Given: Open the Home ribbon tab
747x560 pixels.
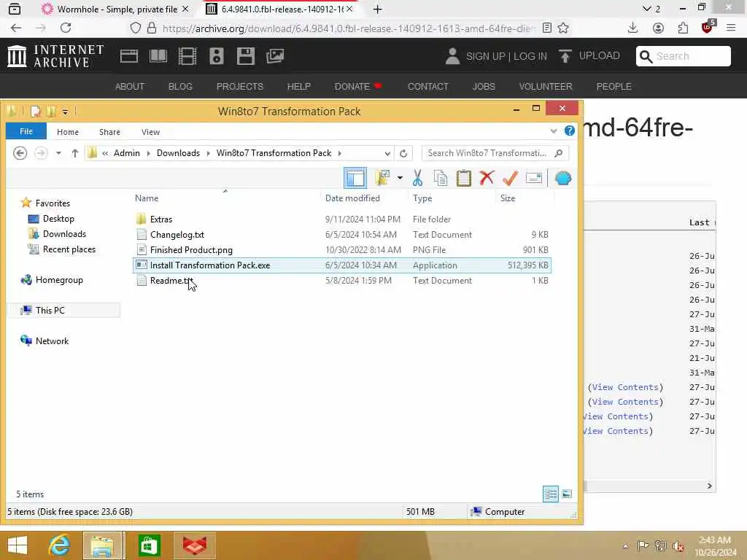Looking at the screenshot, I should [68, 132].
